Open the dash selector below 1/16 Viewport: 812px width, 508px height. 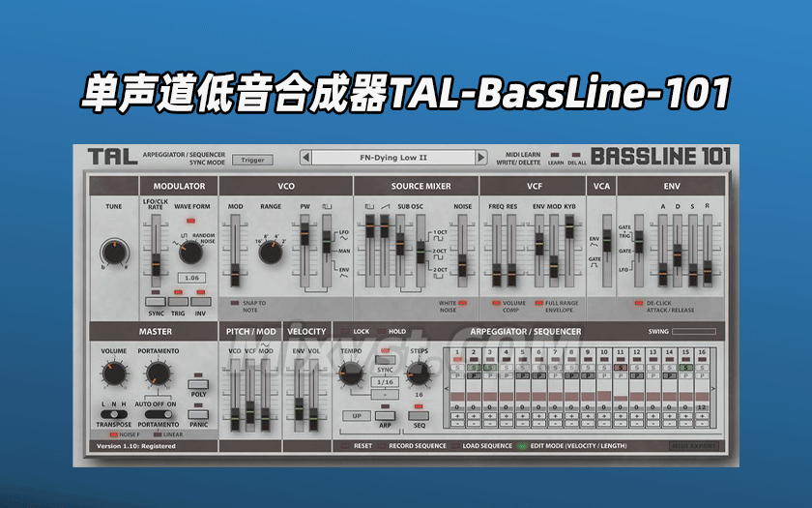(385, 395)
